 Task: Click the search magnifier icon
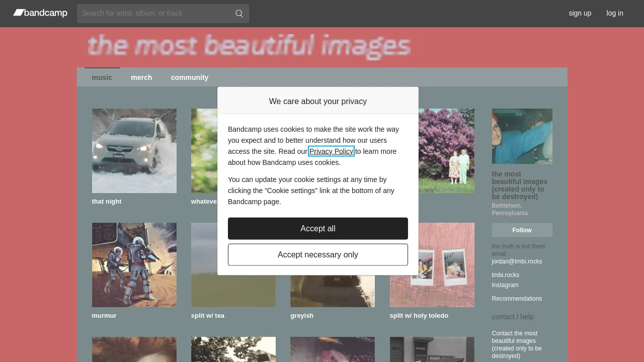239,14
